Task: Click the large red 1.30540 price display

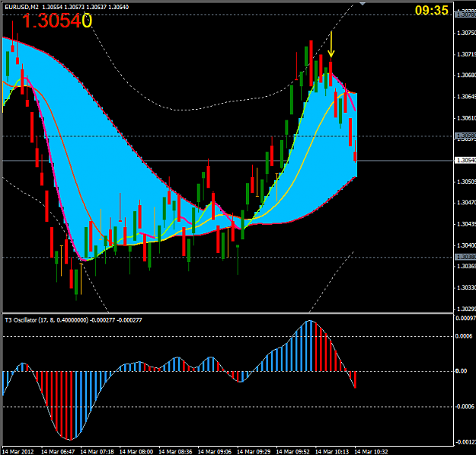Action: (x=57, y=21)
